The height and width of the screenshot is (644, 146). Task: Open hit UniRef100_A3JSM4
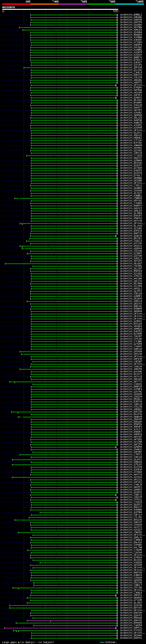coord(131,286)
